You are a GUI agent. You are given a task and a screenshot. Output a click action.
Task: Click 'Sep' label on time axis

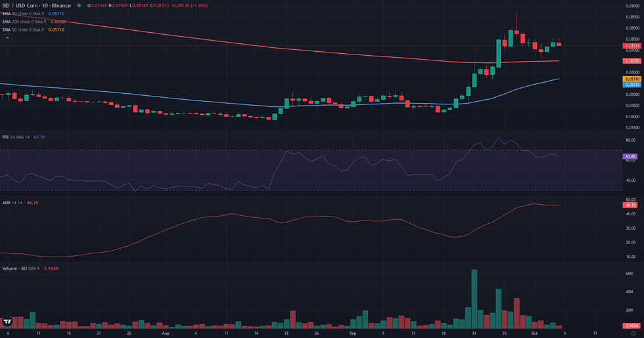[x=353, y=333]
